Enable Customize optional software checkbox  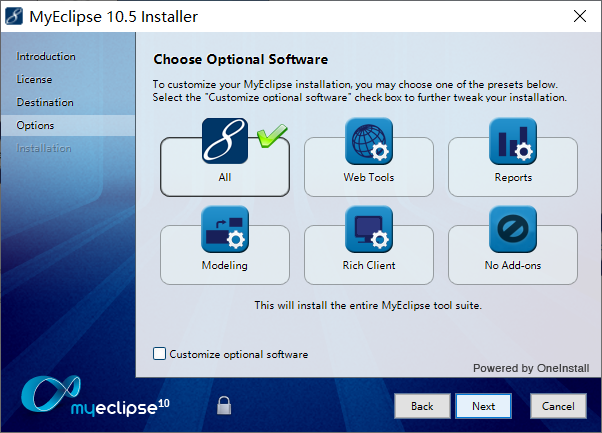159,354
